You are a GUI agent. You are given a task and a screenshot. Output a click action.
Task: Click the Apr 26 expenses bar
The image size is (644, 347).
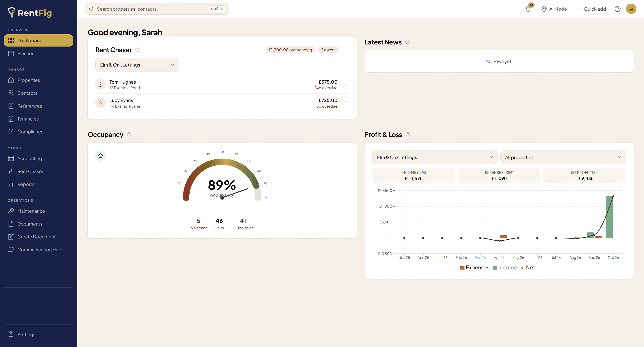click(x=503, y=236)
